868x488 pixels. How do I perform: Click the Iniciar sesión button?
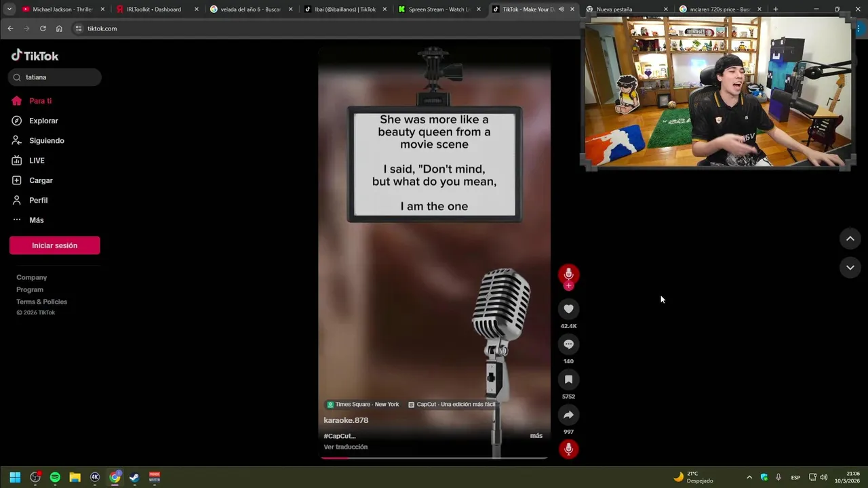tap(54, 245)
